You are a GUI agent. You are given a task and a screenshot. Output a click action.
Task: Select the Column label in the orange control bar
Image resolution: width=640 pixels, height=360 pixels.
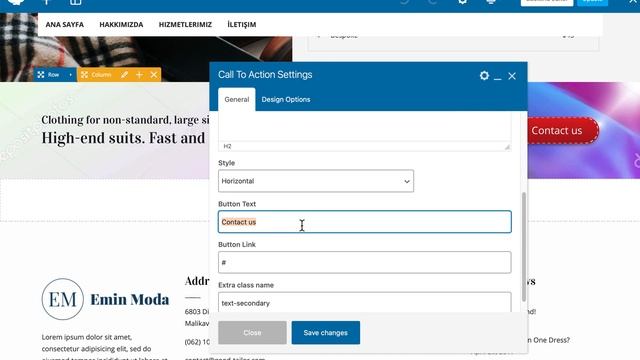pos(101,75)
